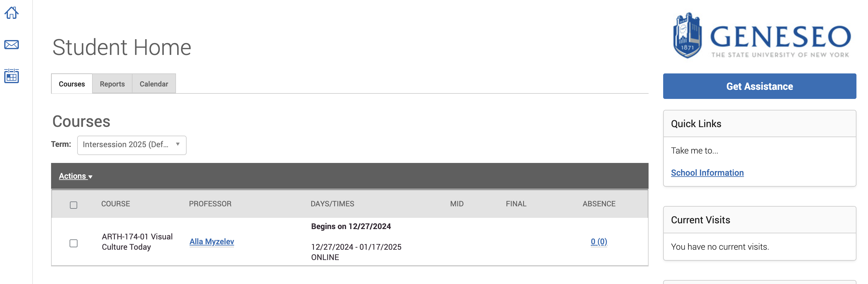
Task: Open the envelope messages icon
Action: pos(12,44)
